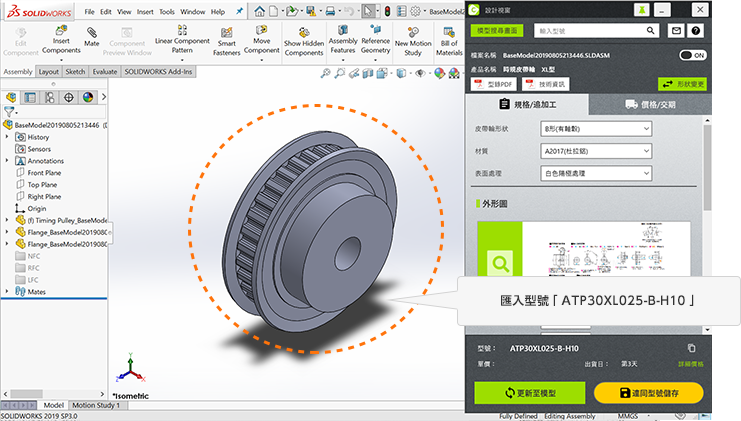
Task: Click the tree filter funnel icon
Action: click(x=9, y=112)
